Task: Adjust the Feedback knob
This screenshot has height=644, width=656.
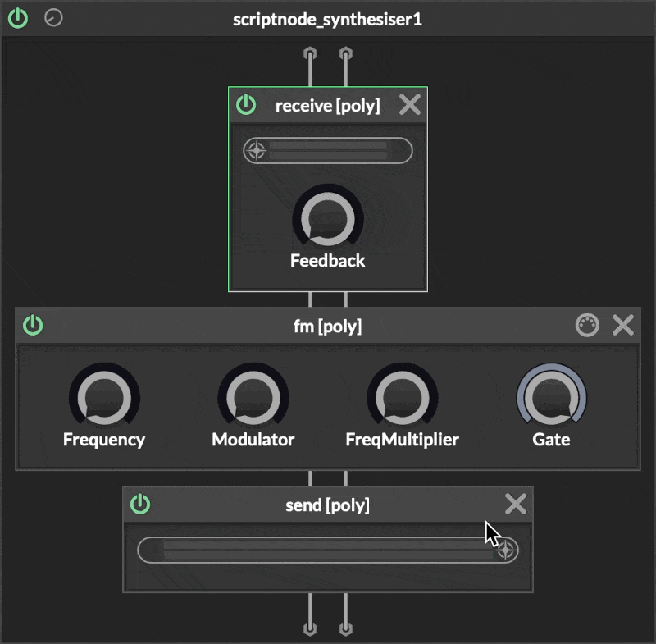Action: (x=328, y=218)
